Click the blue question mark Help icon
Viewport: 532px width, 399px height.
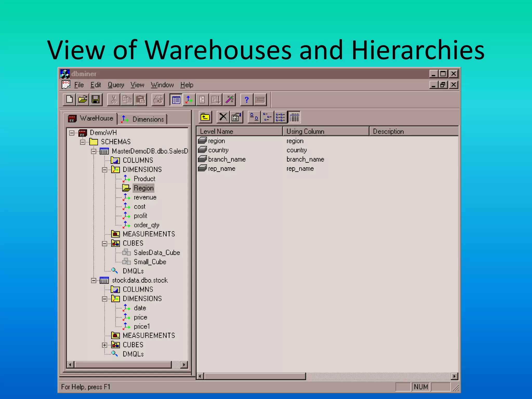[247, 100]
